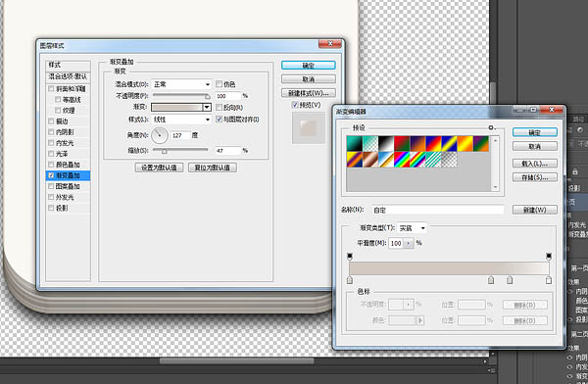Select the leftmost color stop below gradient bar
This screenshot has height=384, width=588.
tap(350, 280)
